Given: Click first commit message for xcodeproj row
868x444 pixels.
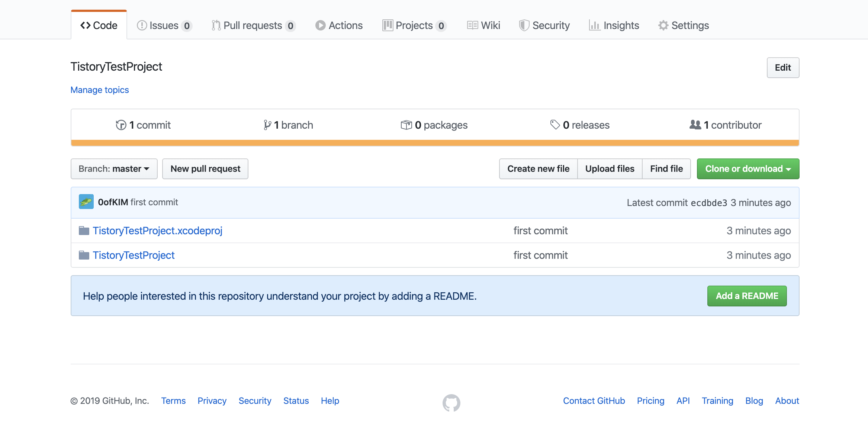Looking at the screenshot, I should [x=541, y=231].
